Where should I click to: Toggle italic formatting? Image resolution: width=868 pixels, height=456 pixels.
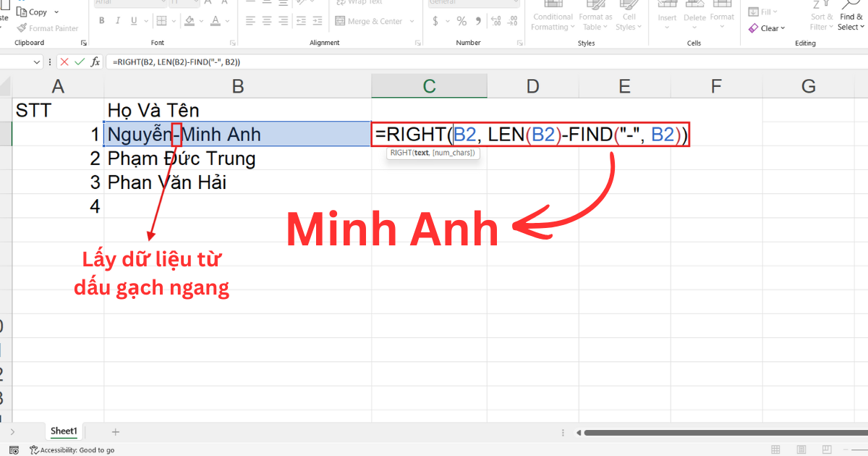pyautogui.click(x=118, y=20)
